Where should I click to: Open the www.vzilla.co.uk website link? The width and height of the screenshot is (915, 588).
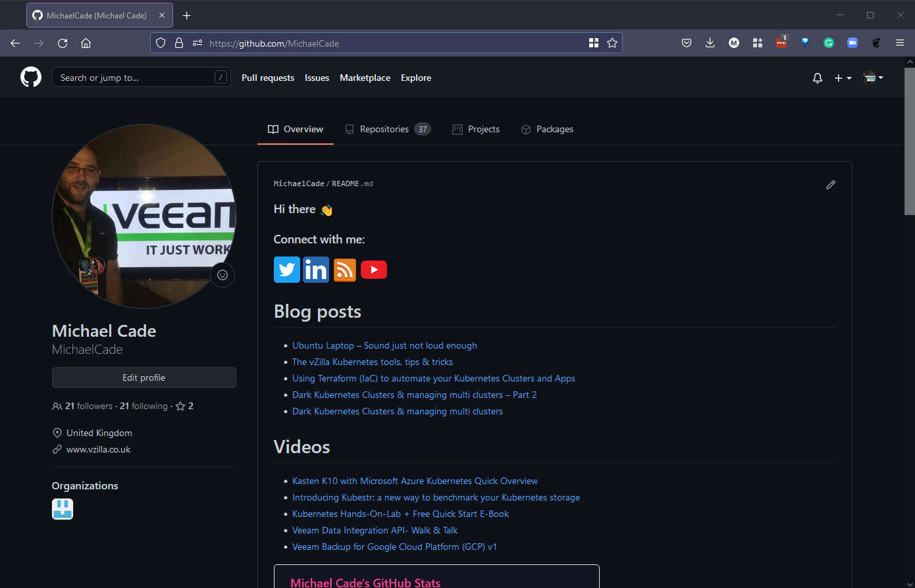coord(99,450)
